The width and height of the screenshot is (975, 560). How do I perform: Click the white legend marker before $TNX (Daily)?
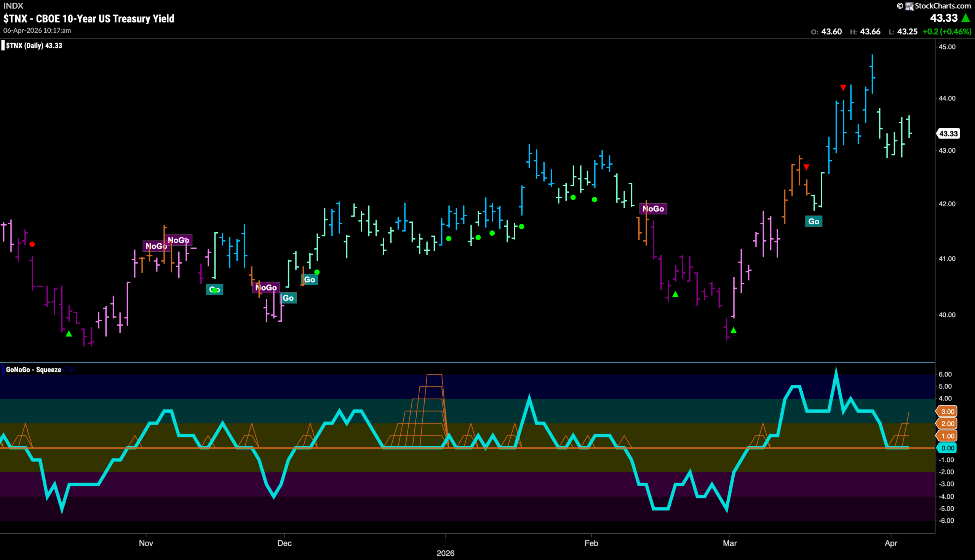[x=3, y=46]
